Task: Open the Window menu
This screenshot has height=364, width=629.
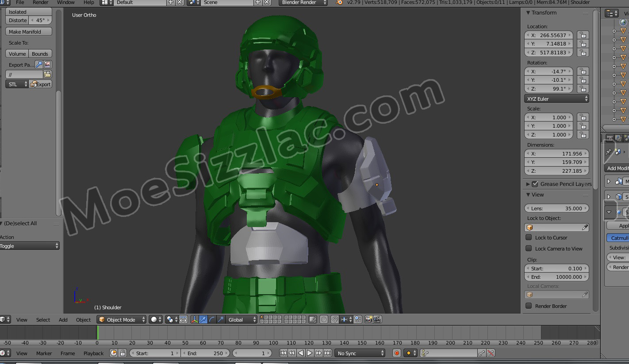Action: click(x=65, y=2)
